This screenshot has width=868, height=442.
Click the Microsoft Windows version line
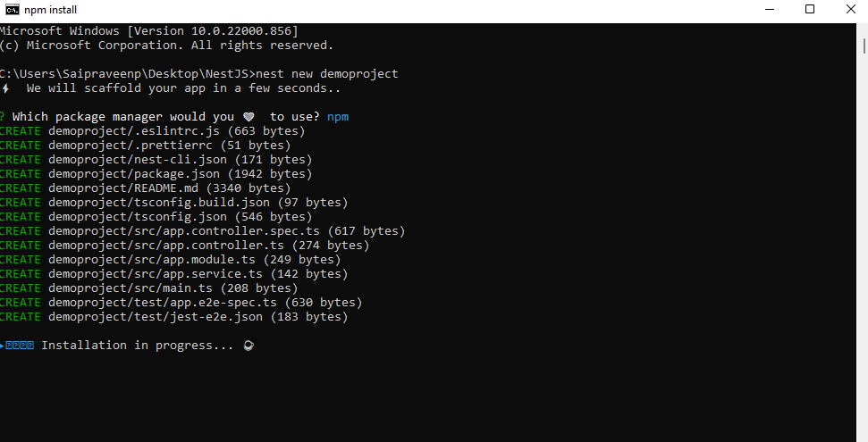(149, 31)
